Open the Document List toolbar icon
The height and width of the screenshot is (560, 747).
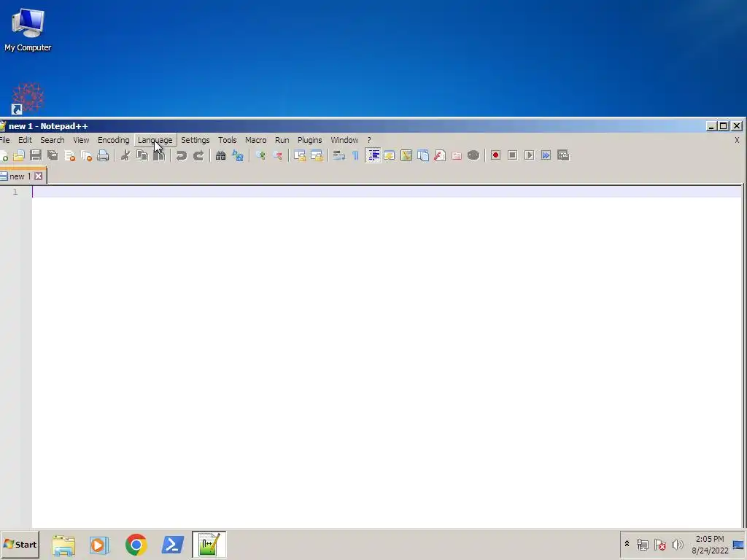point(423,156)
